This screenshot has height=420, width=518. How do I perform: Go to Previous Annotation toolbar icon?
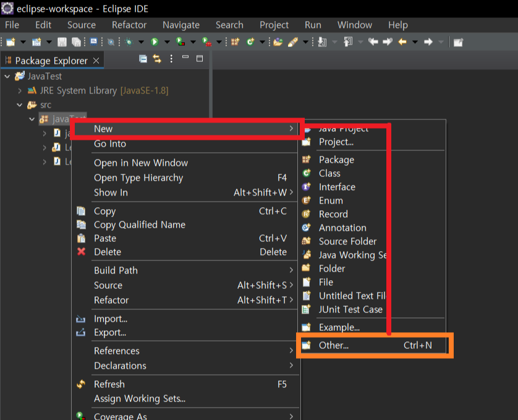coord(348,42)
